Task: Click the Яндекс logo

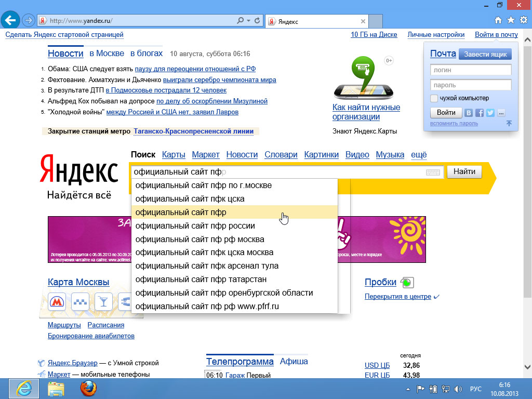Action: point(79,170)
